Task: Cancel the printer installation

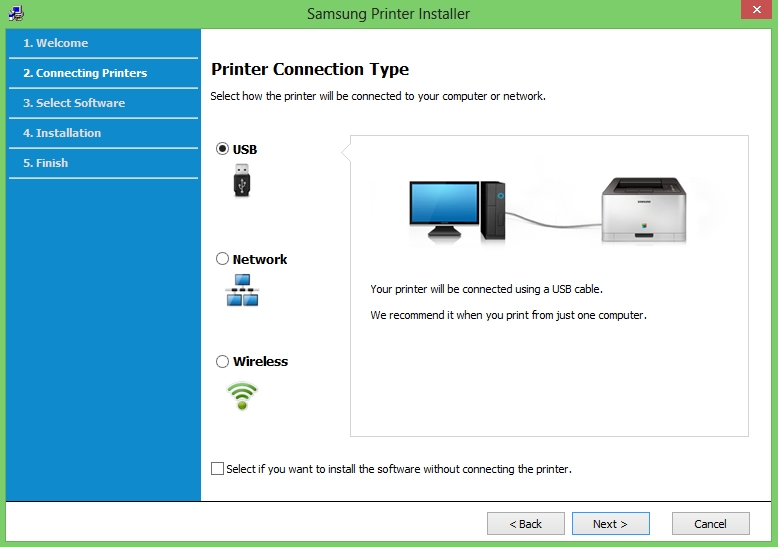Action: tap(710, 523)
